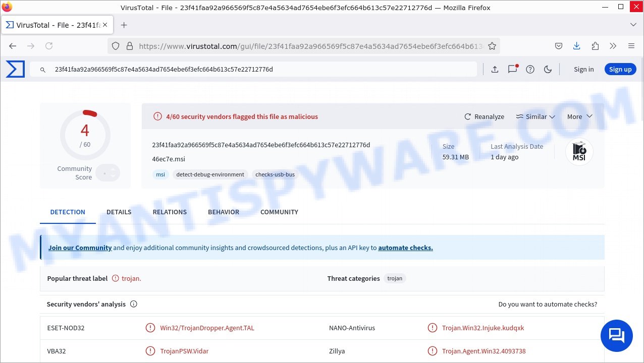644x363 pixels.
Task: Click the Zillya vendor name
Action: [x=337, y=351]
